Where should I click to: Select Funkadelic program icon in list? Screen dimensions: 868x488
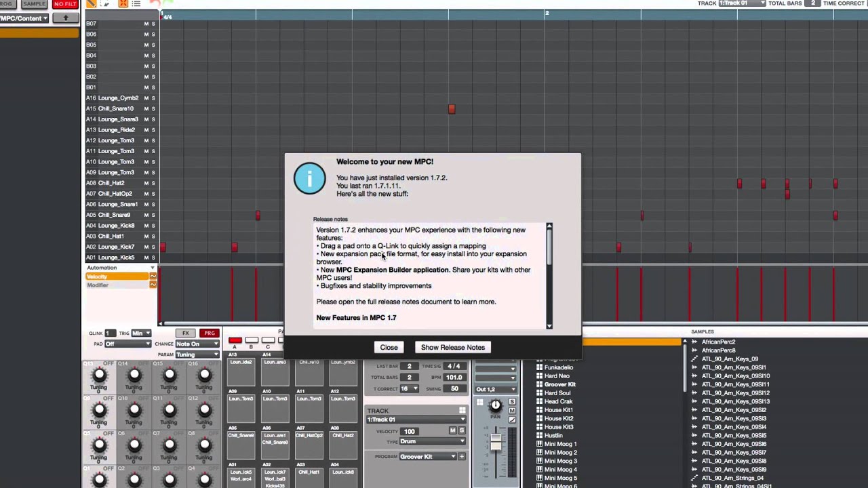point(540,367)
